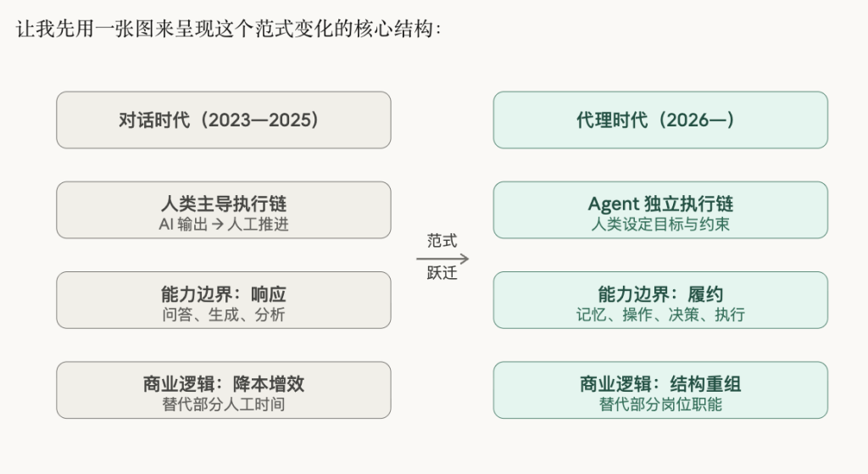Select the 能力边界：响应 heading
Image resolution: width=868 pixels, height=474 pixels.
coord(224,294)
